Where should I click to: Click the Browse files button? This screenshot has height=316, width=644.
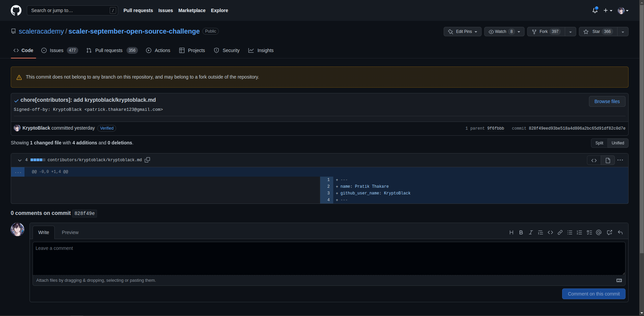coord(607,101)
